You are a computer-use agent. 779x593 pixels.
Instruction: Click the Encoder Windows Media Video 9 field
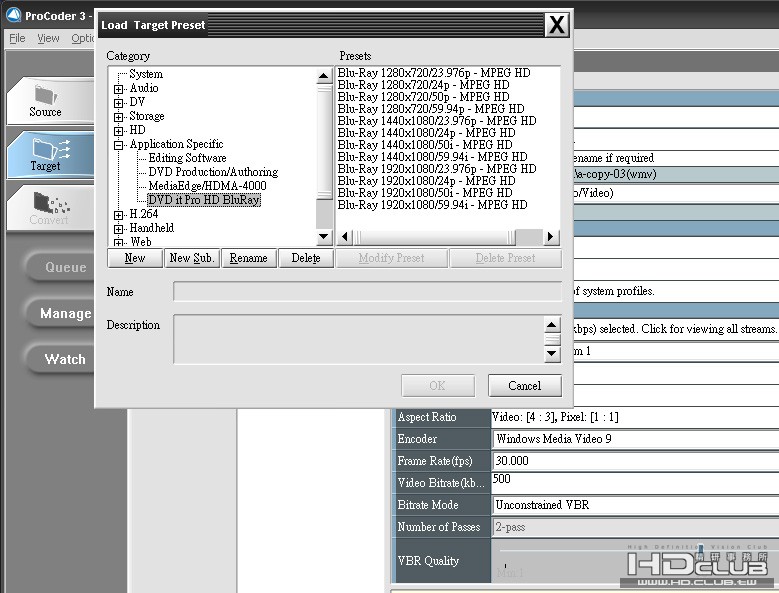point(635,439)
